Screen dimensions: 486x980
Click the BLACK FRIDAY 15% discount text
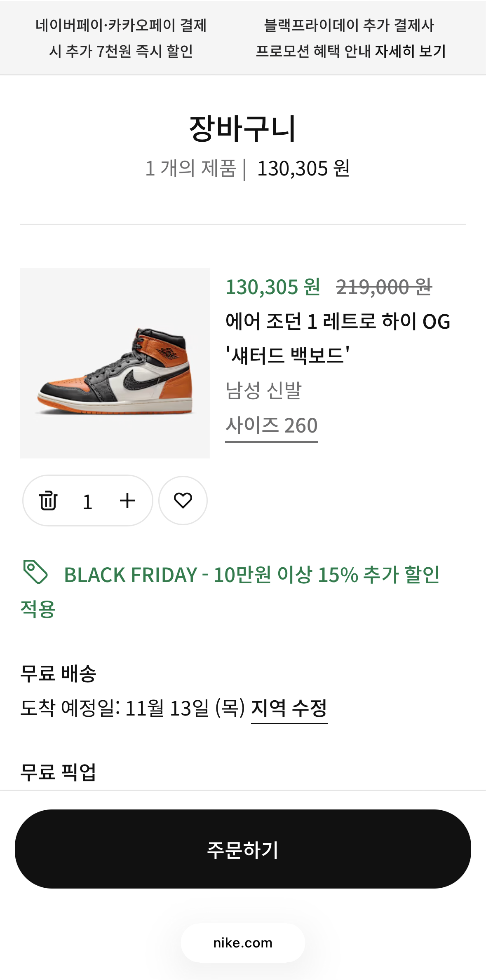point(251,575)
